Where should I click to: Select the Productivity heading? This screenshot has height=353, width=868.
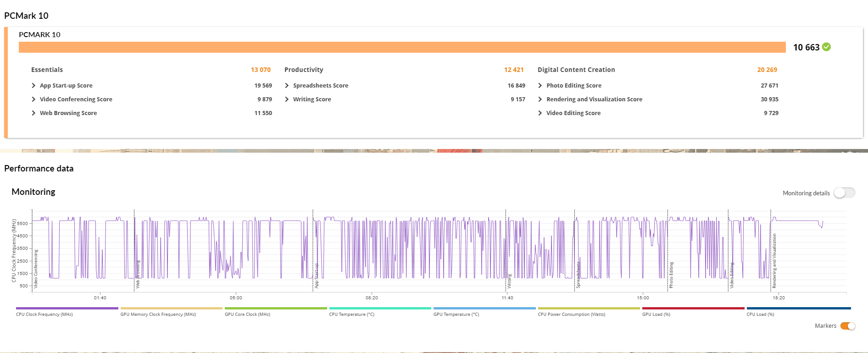click(304, 70)
